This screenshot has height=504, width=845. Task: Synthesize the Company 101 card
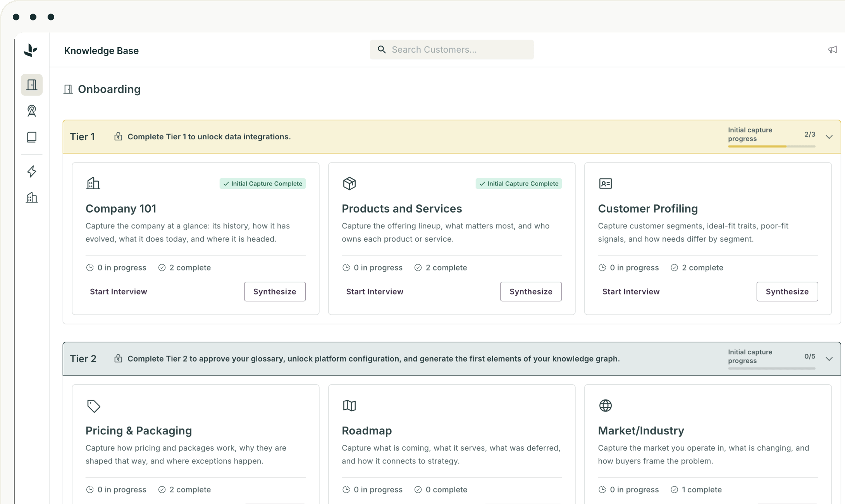275,291
